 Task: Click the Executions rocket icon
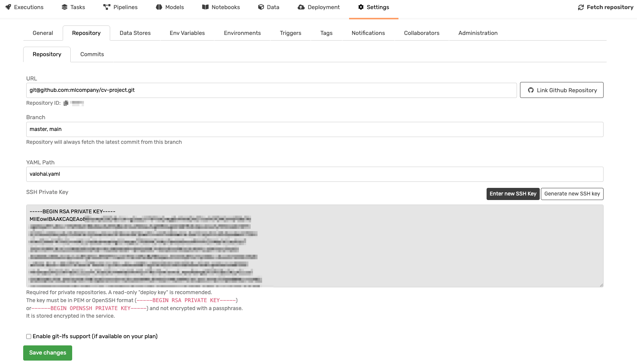(8, 7)
